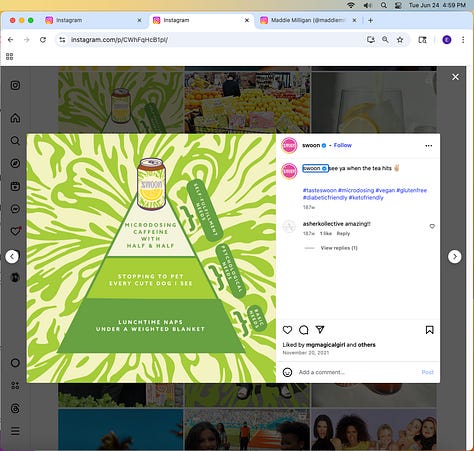Open Chrome profile avatar
This screenshot has width=474, height=451.
447,40
